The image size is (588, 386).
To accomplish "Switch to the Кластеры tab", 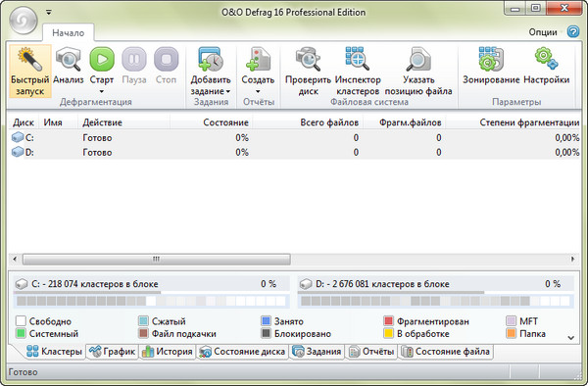I will pos(54,352).
